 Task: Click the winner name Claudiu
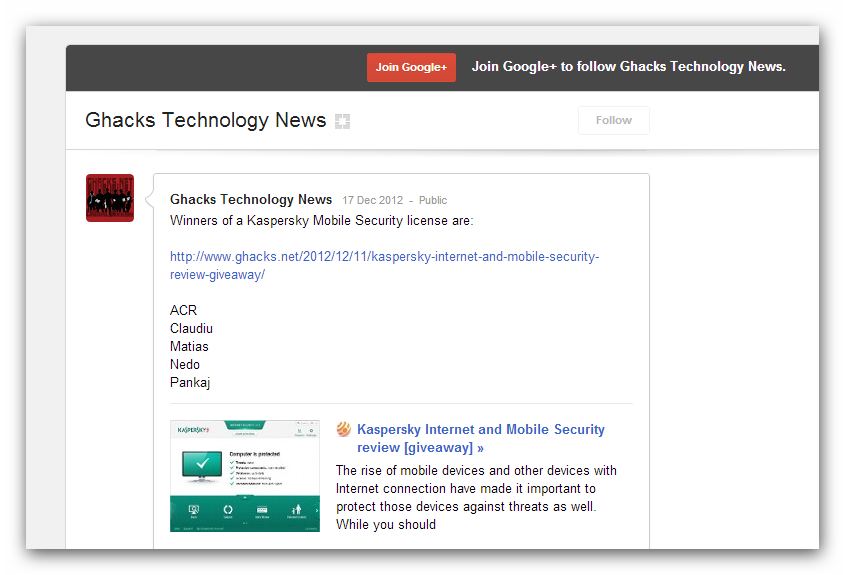[x=191, y=328]
